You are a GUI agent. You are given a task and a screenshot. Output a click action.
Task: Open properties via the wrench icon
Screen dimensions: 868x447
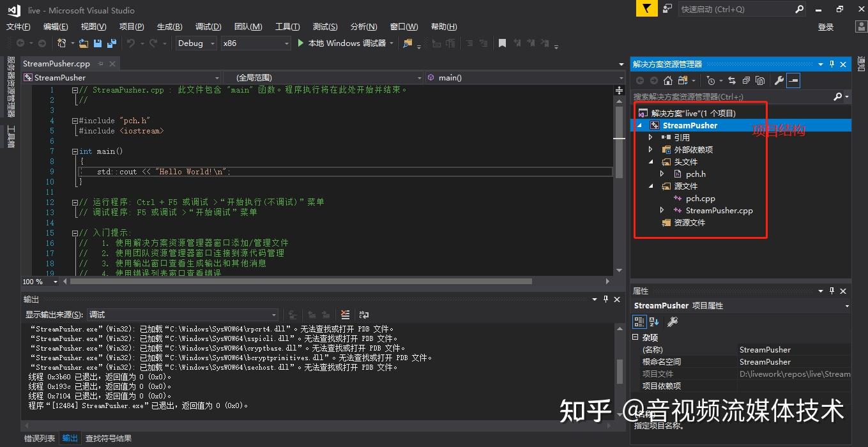tap(779, 80)
